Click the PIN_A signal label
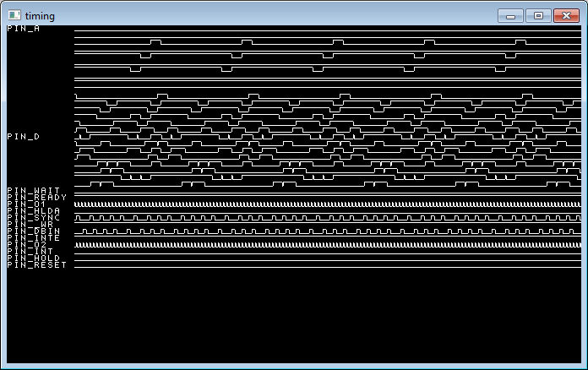The height and width of the screenshot is (370, 588). [x=24, y=29]
